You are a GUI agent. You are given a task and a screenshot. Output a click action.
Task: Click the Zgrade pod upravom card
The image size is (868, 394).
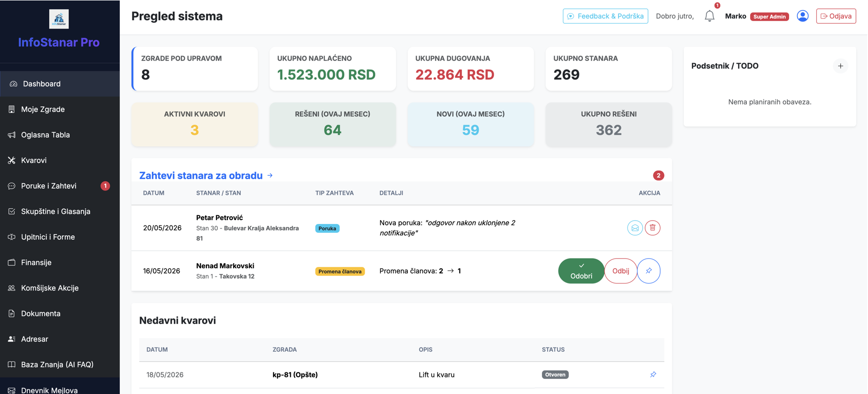195,69
